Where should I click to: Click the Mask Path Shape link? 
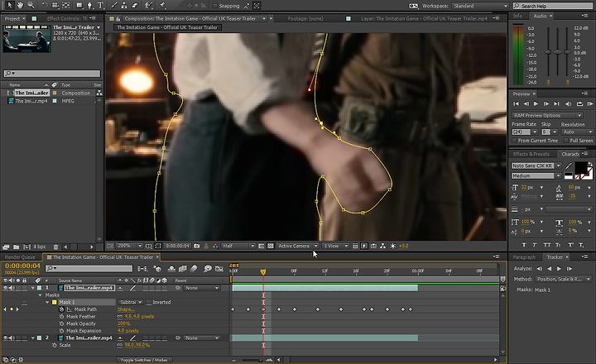[126, 309]
